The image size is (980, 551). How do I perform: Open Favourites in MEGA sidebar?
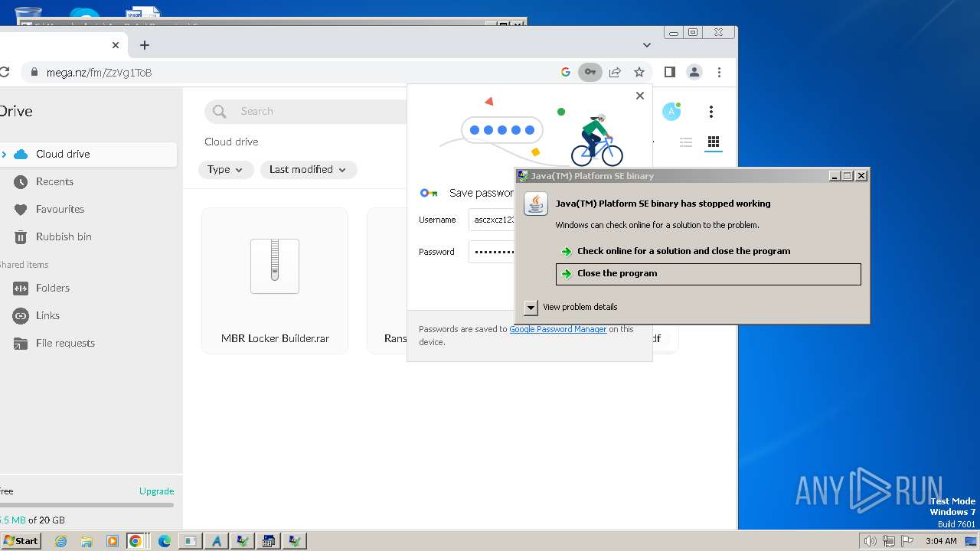pyautogui.click(x=60, y=209)
